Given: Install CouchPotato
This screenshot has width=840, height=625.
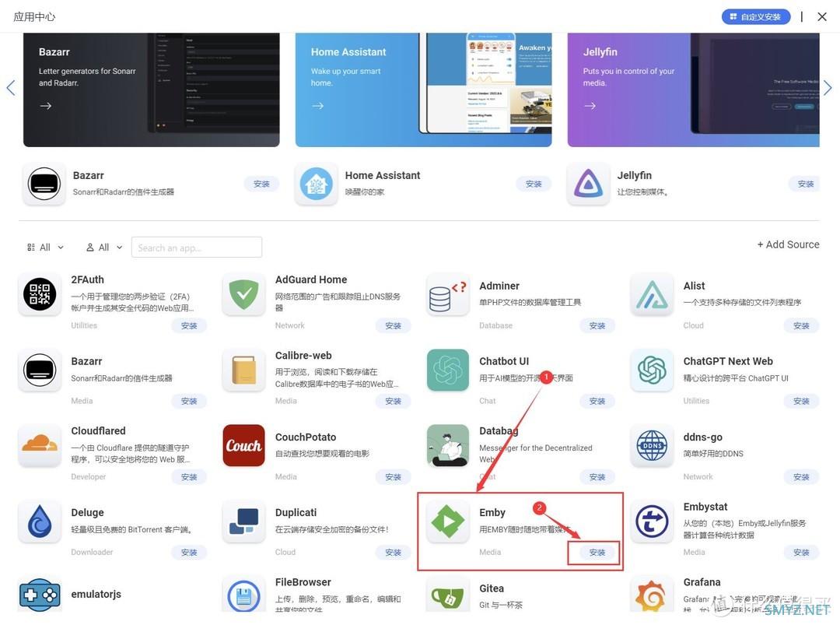Looking at the screenshot, I should pos(393,476).
